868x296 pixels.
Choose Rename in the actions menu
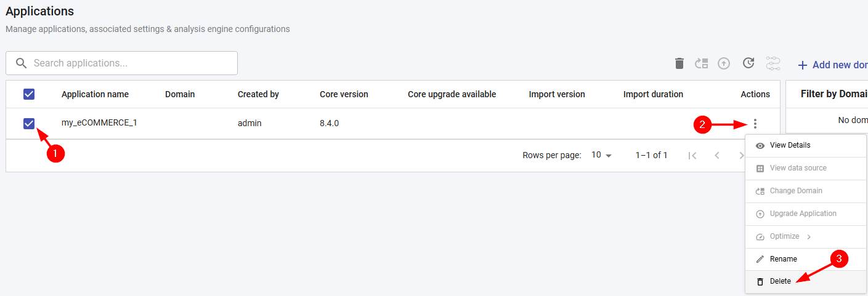tap(783, 259)
